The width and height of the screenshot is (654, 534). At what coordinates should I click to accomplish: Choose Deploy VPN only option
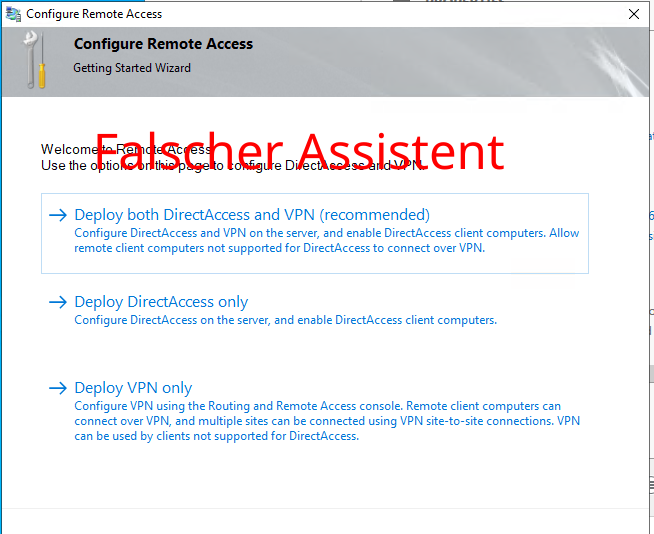(x=133, y=388)
